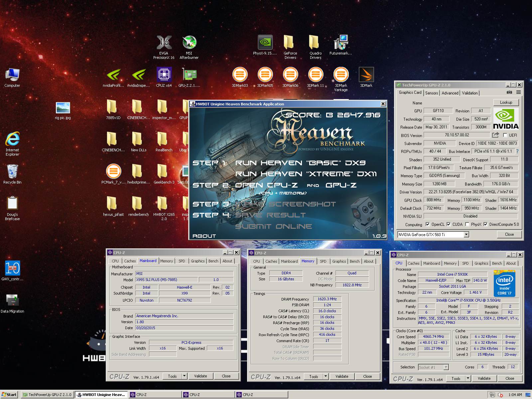Open nvidiaProfileInspector desktop icon
Viewport: 532px width, 399px height.
pos(113,77)
